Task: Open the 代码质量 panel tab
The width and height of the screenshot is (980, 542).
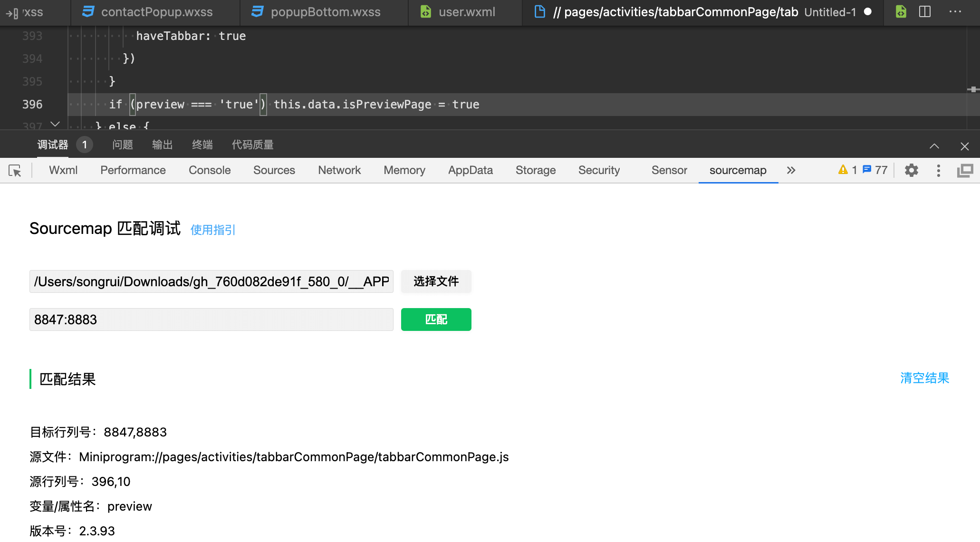Action: coord(253,145)
